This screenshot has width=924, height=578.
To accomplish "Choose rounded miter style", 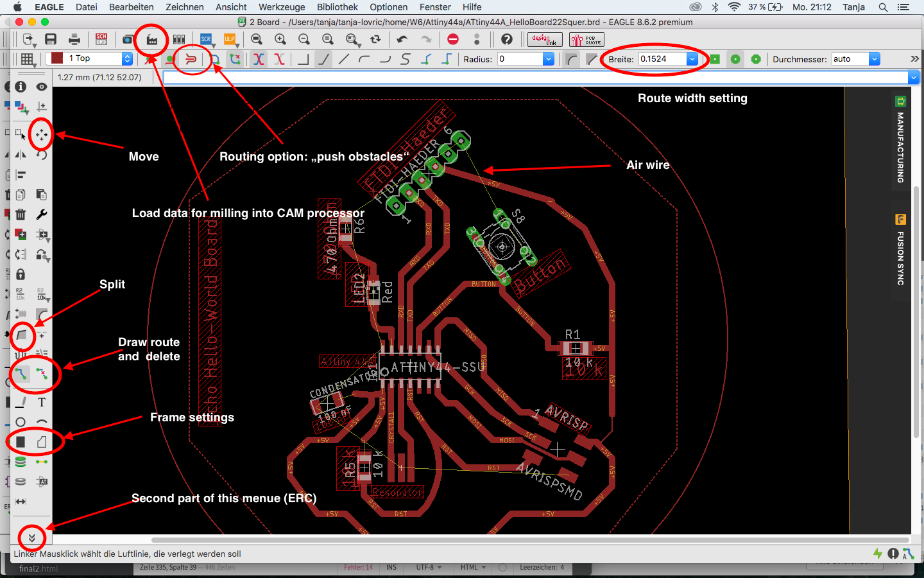I will 571,59.
